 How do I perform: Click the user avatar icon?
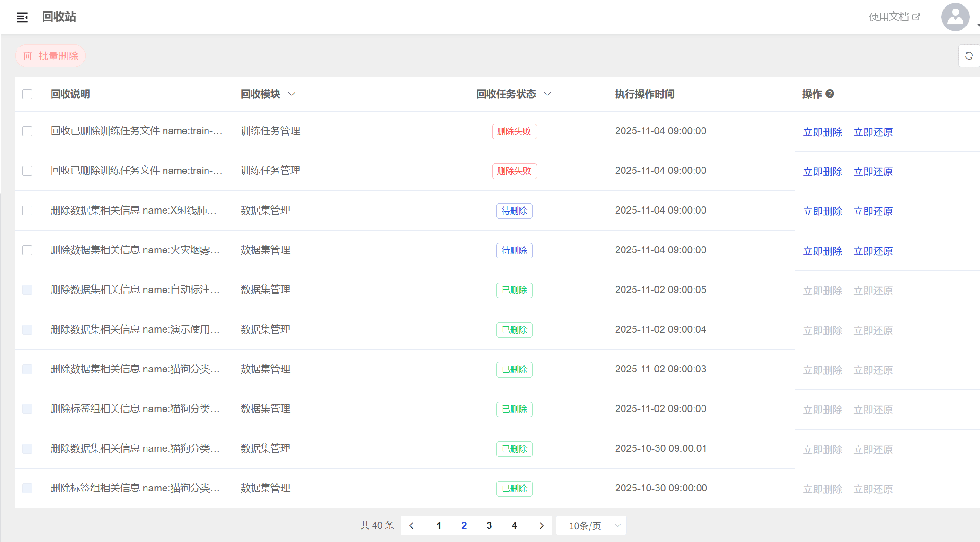955,17
